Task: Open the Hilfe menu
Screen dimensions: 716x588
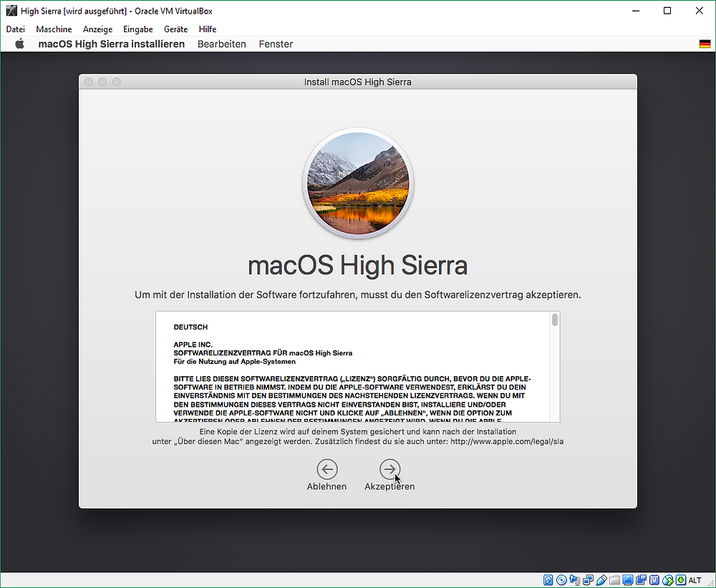Action: click(208, 29)
